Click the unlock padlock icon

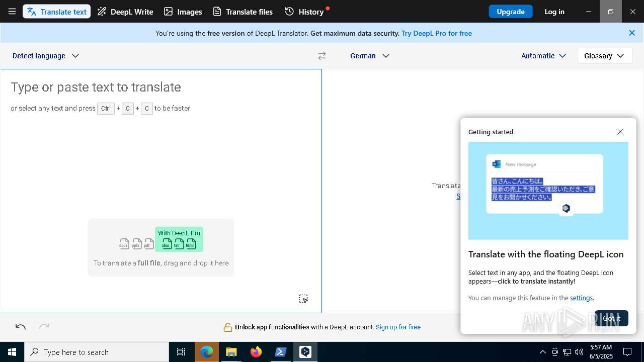coord(228,327)
